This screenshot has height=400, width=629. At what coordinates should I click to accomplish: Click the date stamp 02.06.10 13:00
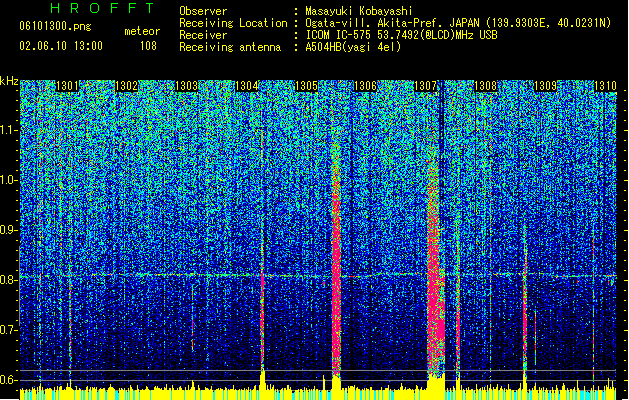pos(61,46)
